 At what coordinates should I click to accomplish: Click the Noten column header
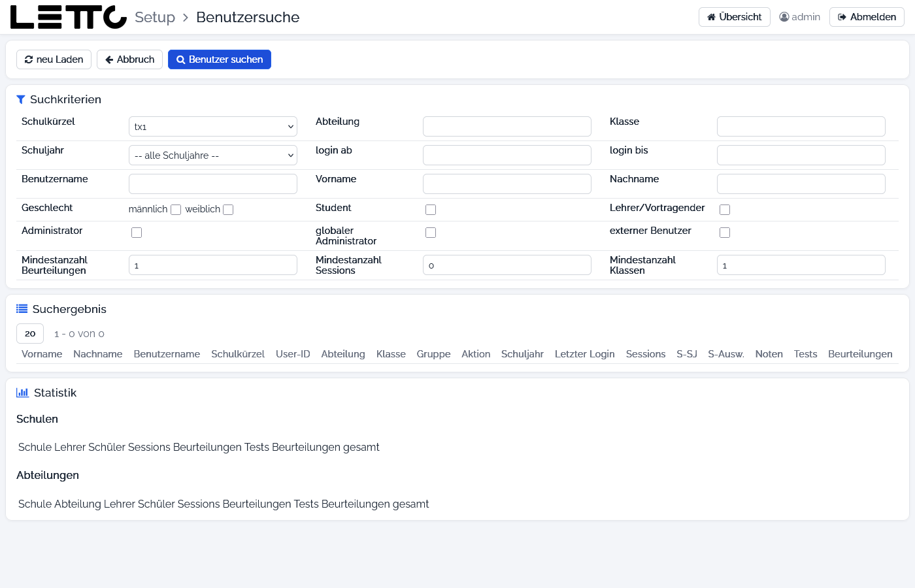click(x=769, y=354)
